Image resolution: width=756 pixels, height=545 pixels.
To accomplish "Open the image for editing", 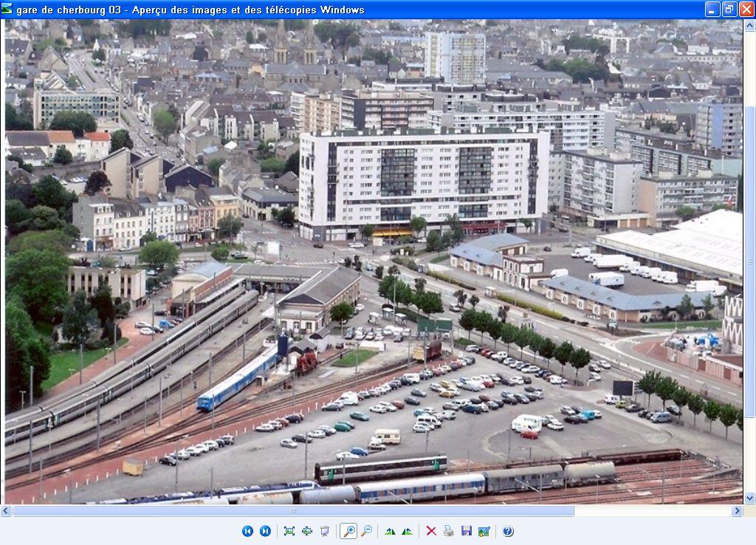I will click(x=484, y=531).
